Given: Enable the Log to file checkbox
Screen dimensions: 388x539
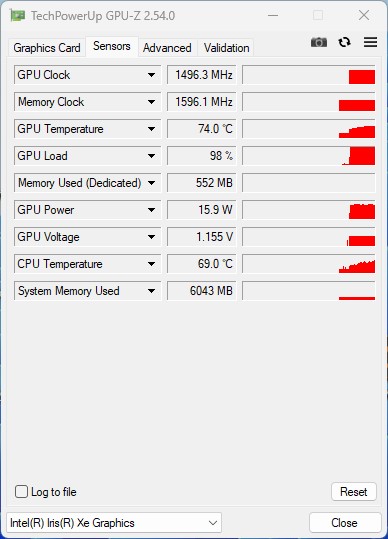Looking at the screenshot, I should (21, 492).
